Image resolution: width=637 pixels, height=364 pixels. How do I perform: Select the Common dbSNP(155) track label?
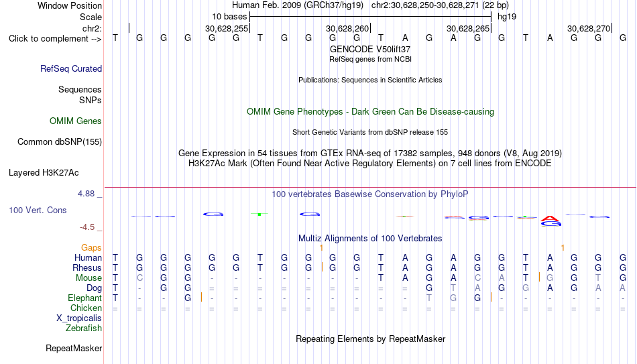(60, 142)
